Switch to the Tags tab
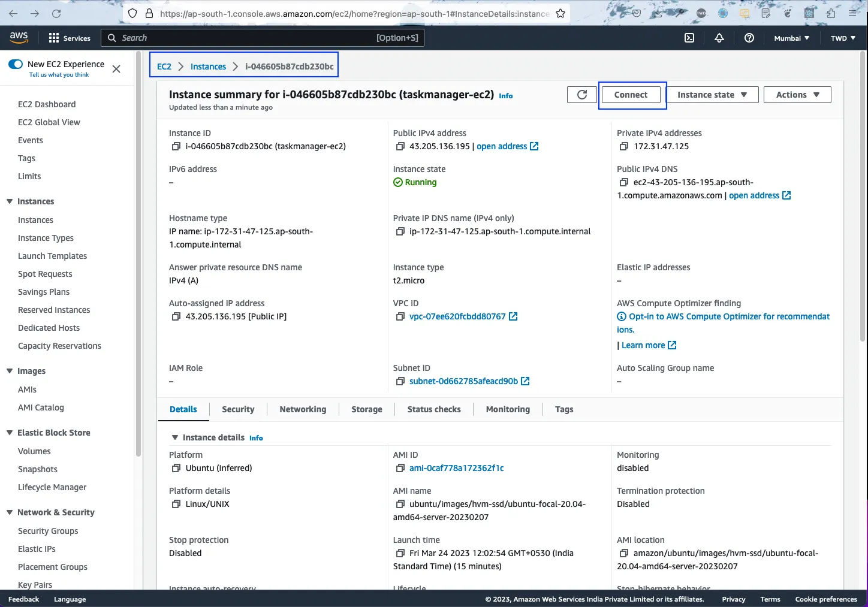The width and height of the screenshot is (868, 607). coord(564,409)
